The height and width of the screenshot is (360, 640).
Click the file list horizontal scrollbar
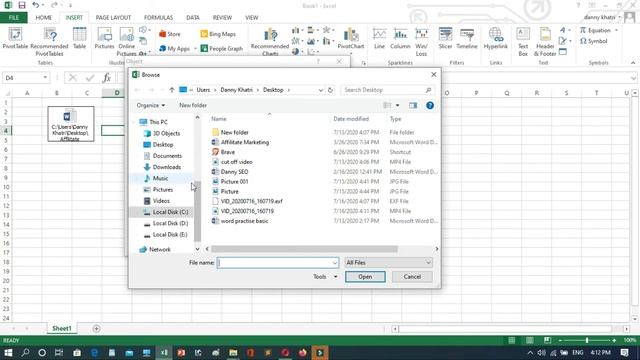point(304,249)
